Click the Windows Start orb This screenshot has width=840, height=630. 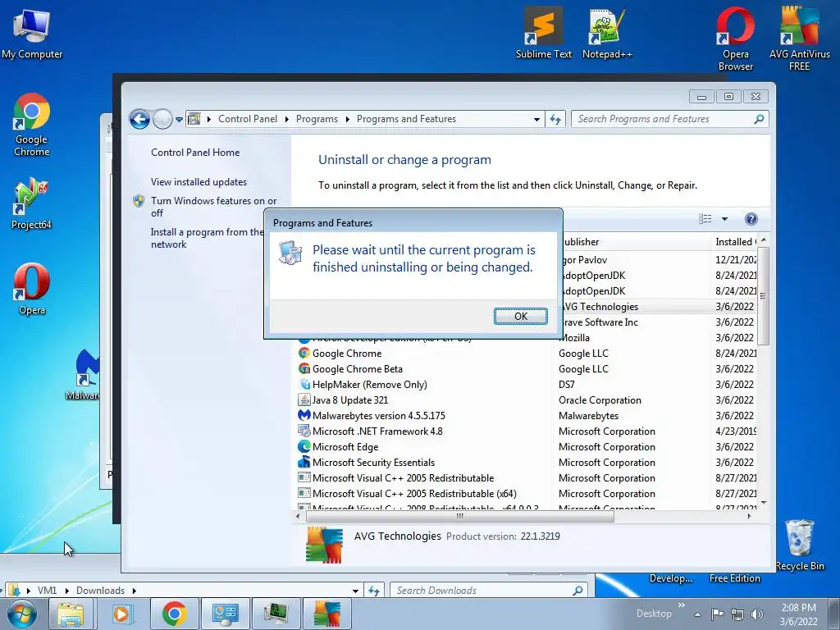pos(21,614)
